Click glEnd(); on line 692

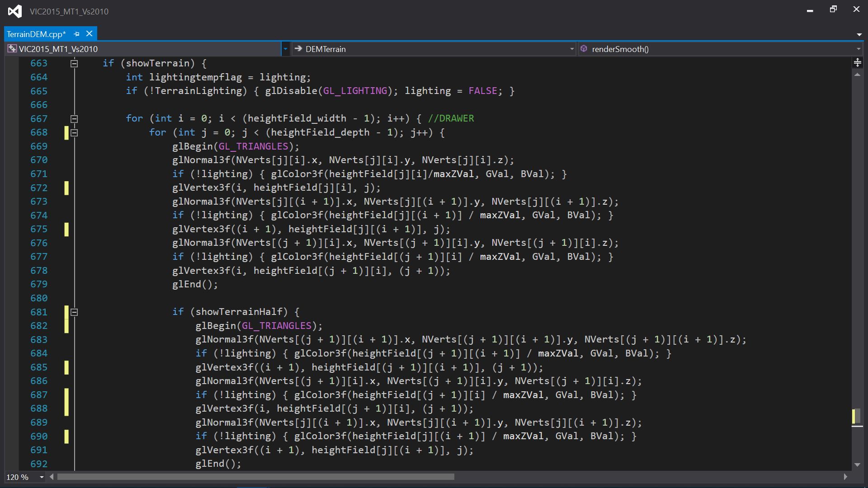point(218,464)
